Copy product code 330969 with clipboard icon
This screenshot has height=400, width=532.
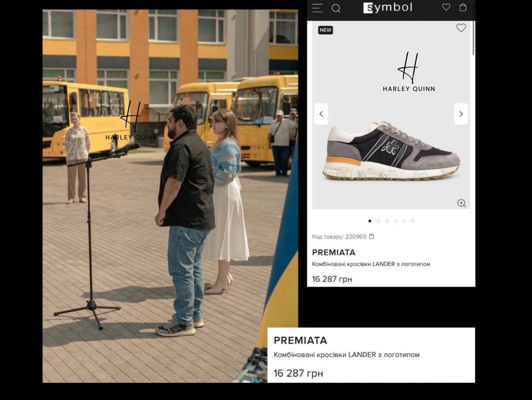tap(371, 236)
